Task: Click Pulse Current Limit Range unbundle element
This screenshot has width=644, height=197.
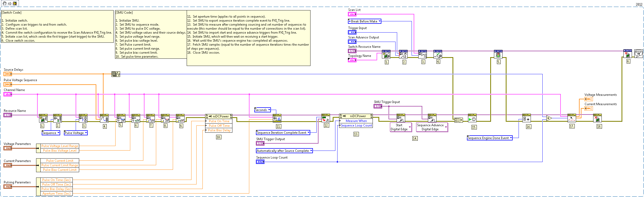Action: 60,165
